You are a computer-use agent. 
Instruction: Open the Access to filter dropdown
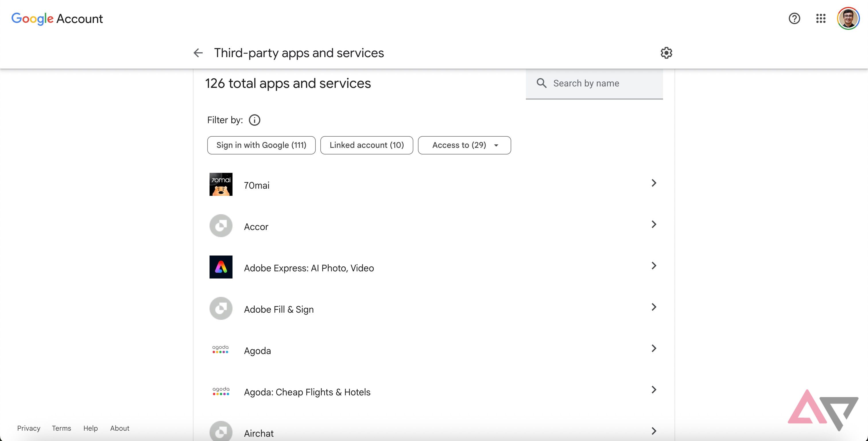464,145
